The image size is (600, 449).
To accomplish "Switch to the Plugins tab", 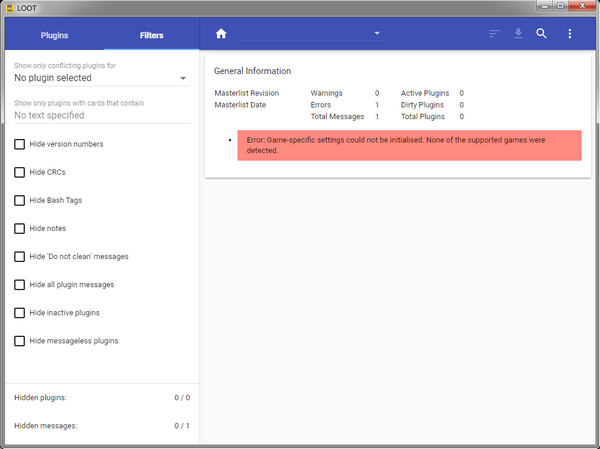I will 54,35.
